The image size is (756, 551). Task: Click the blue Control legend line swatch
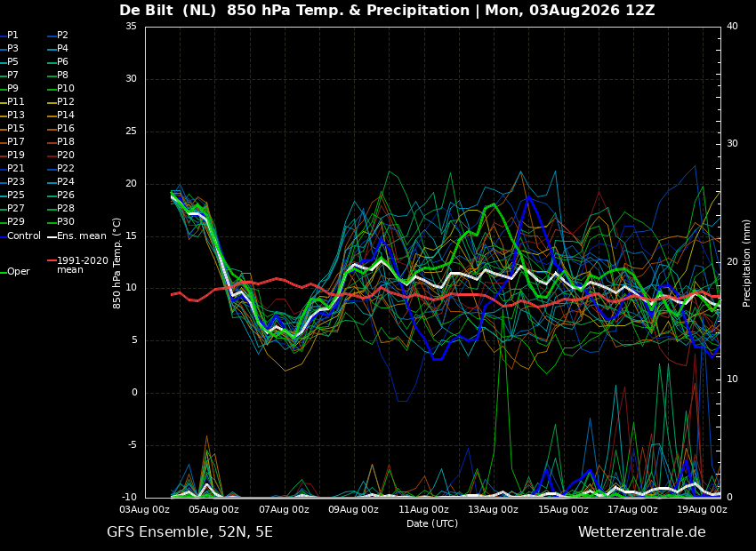[x=3, y=237]
